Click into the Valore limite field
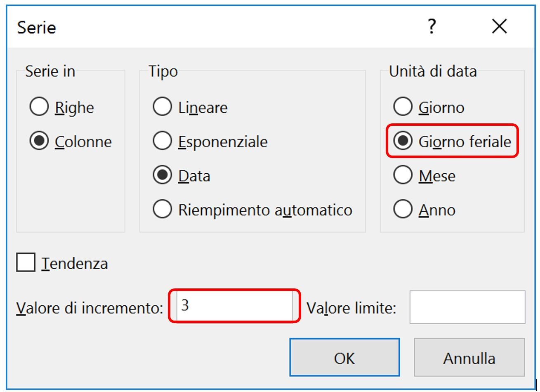This screenshot has height=392, width=540. pyautogui.click(x=467, y=307)
